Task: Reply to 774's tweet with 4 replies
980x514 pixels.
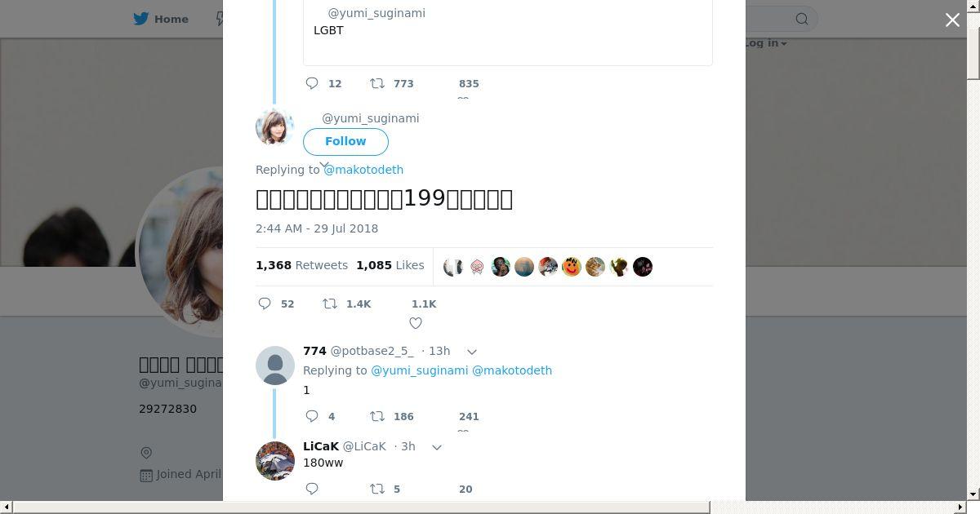Action: pyautogui.click(x=312, y=416)
